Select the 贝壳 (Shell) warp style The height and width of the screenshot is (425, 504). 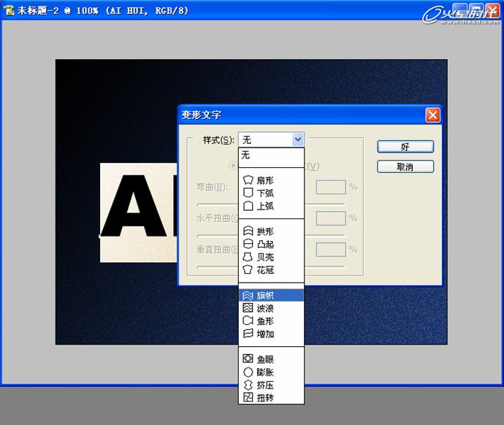264,257
